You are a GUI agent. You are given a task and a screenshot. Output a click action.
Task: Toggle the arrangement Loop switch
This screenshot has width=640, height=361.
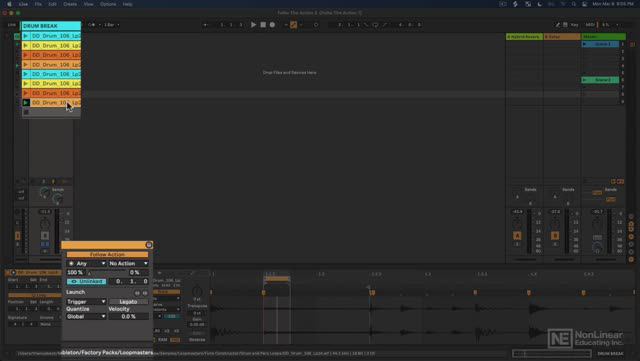[x=375, y=25]
